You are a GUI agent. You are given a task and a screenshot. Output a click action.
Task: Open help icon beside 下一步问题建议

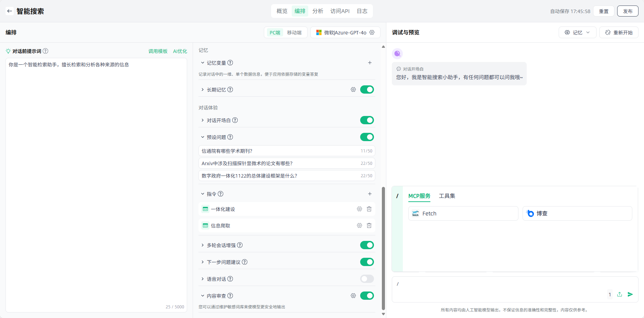(245, 262)
